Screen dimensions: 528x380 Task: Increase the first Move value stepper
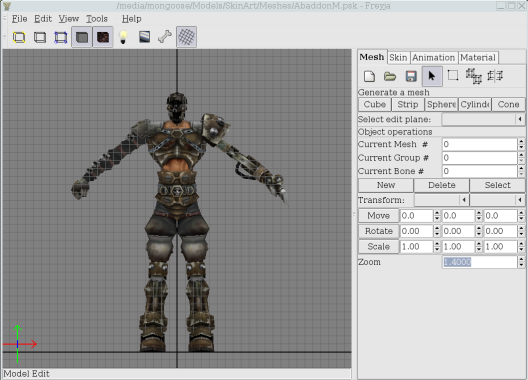point(437,213)
